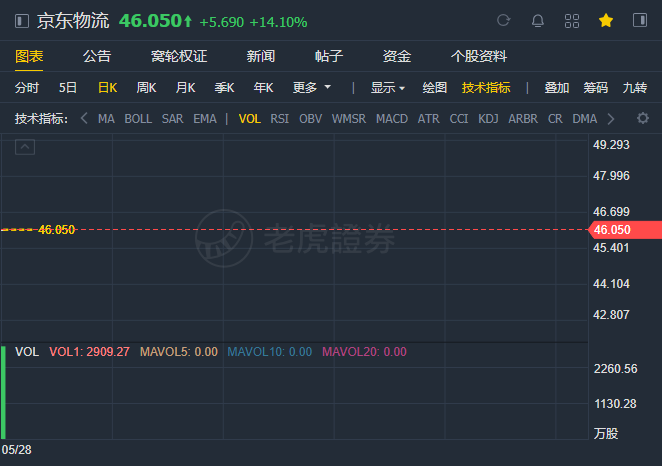Select the 日K chart period
Screen dimensions: 662x466
pos(107,88)
